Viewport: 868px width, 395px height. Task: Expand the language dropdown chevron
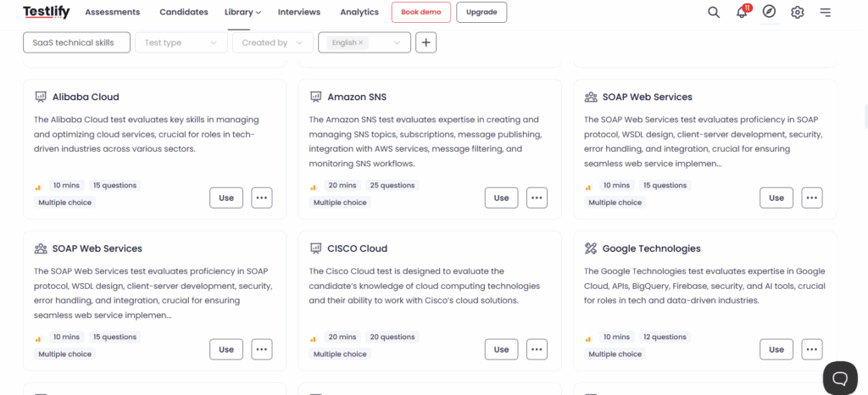(397, 42)
